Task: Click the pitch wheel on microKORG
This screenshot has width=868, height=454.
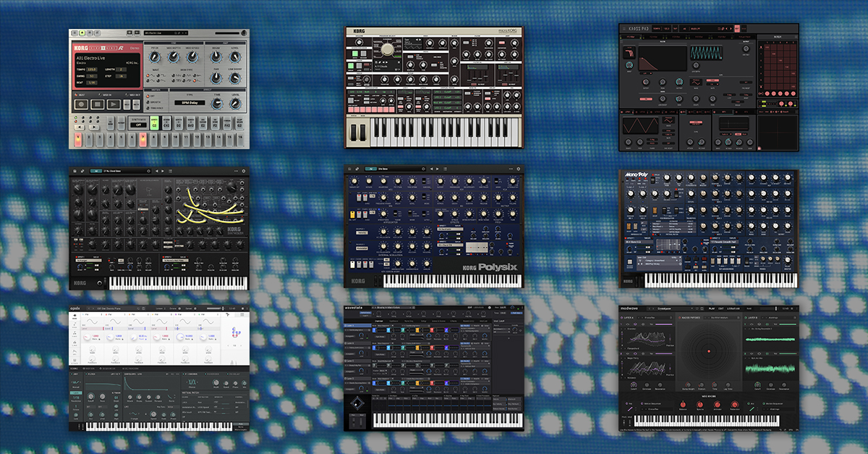Action: (354, 133)
